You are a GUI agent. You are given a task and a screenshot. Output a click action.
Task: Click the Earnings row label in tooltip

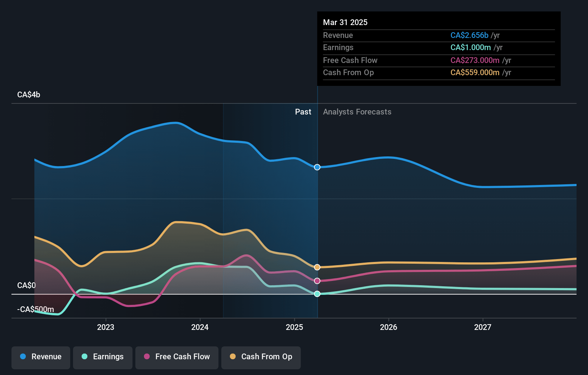[338, 48]
